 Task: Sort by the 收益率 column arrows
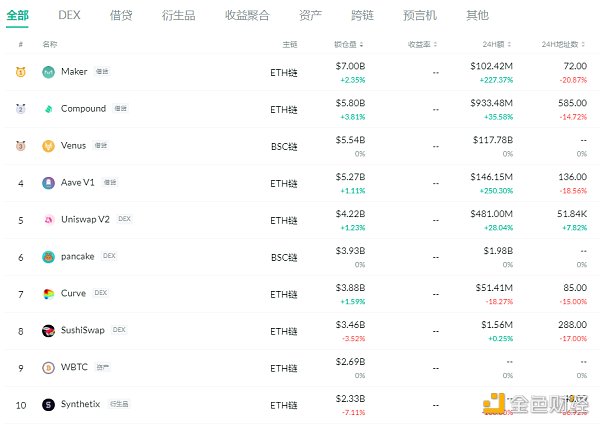pyautogui.click(x=435, y=44)
